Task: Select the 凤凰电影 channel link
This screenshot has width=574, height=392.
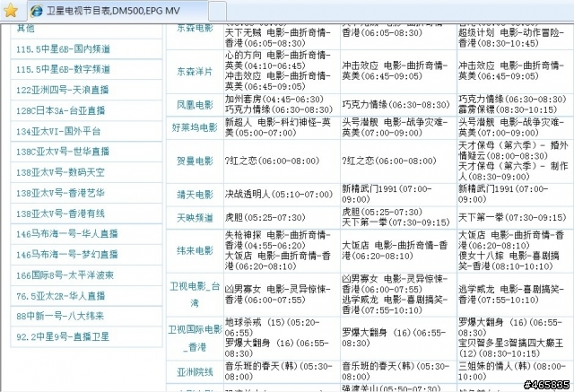Action: pyautogui.click(x=195, y=105)
